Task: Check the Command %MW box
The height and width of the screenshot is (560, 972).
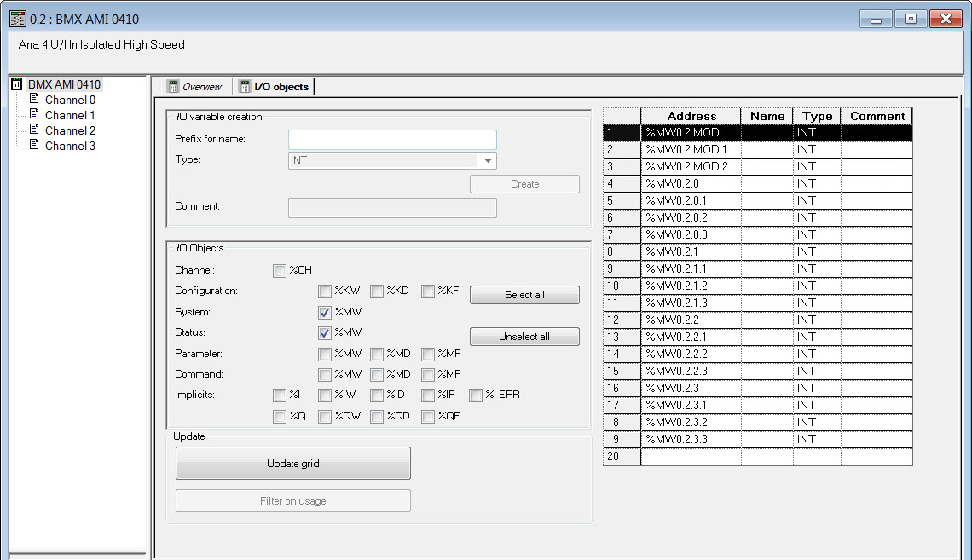Action: pos(325,375)
